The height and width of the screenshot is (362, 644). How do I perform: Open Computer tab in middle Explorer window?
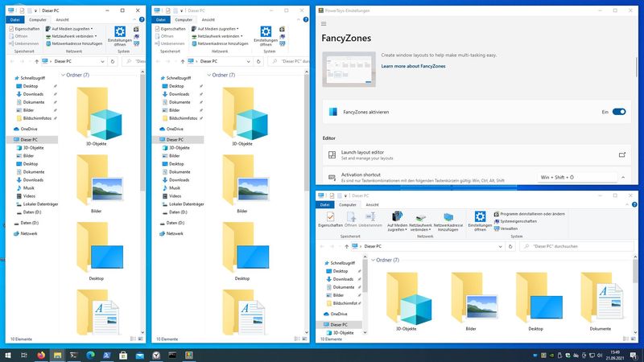pos(184,19)
